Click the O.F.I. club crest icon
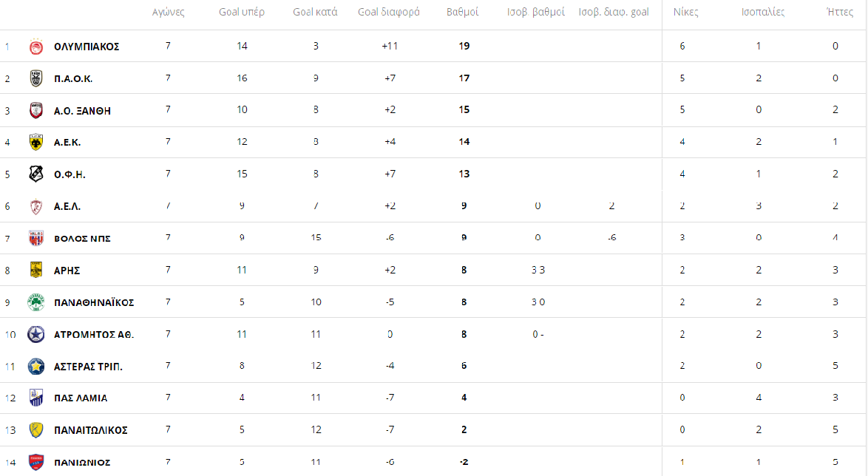Screen dimensions: 868x476 point(35,174)
